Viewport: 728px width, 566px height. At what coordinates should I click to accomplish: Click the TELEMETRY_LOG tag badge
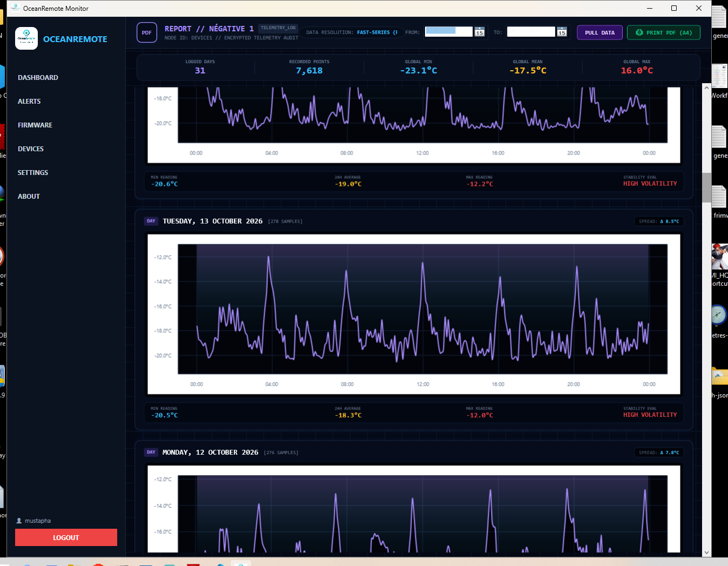(278, 28)
